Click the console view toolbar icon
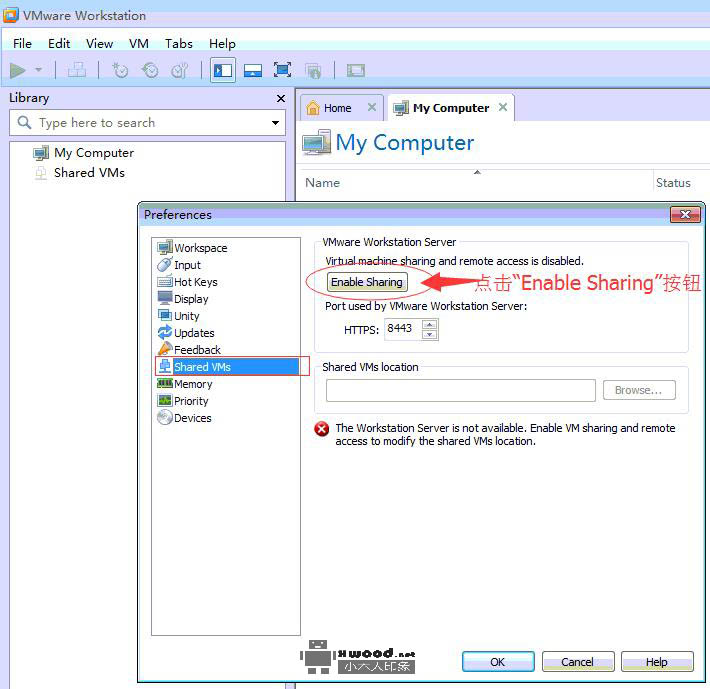Image resolution: width=710 pixels, height=689 pixels. (x=356, y=71)
